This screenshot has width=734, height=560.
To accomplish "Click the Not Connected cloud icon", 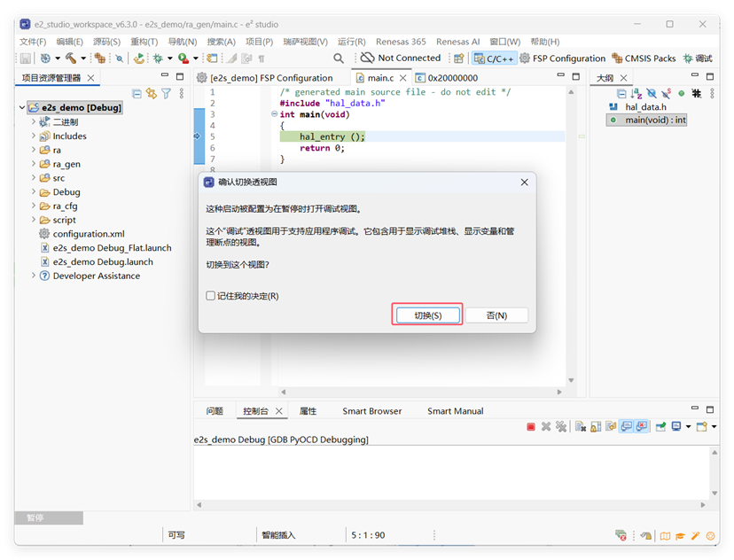I will tap(367, 58).
